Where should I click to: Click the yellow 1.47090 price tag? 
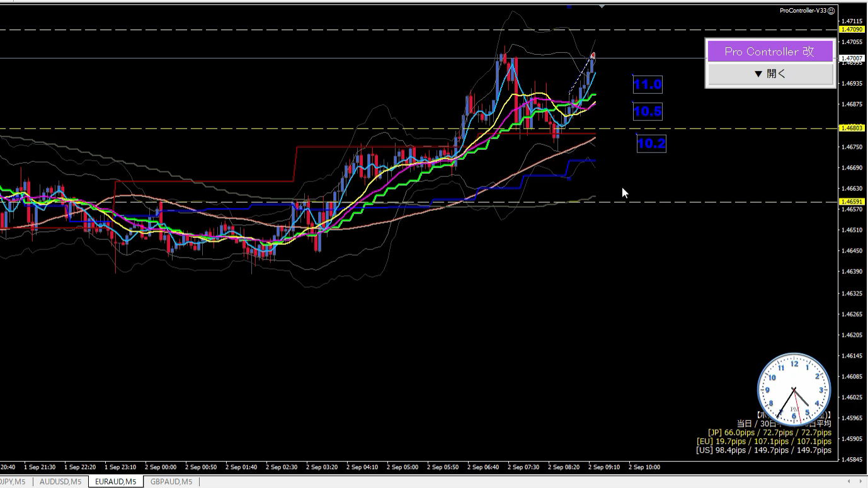coord(852,30)
